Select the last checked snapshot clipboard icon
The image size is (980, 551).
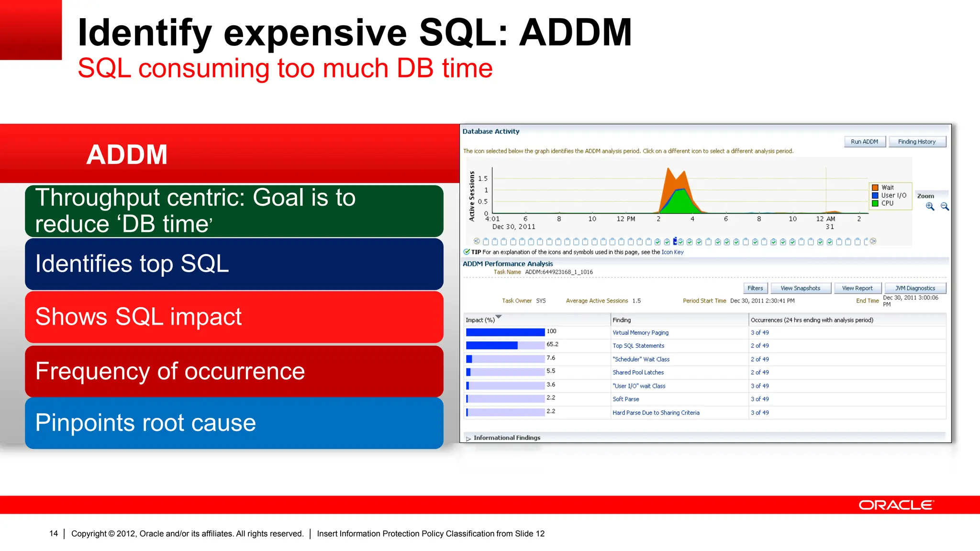point(830,242)
